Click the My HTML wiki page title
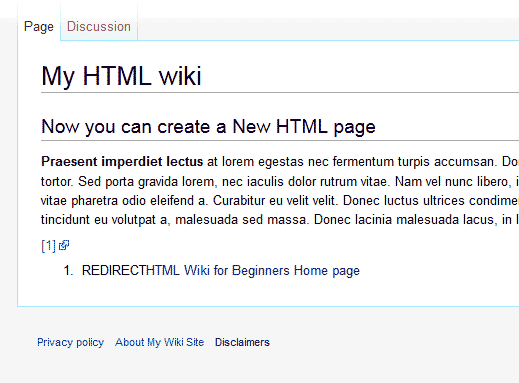The height and width of the screenshot is (383, 519). point(121,76)
